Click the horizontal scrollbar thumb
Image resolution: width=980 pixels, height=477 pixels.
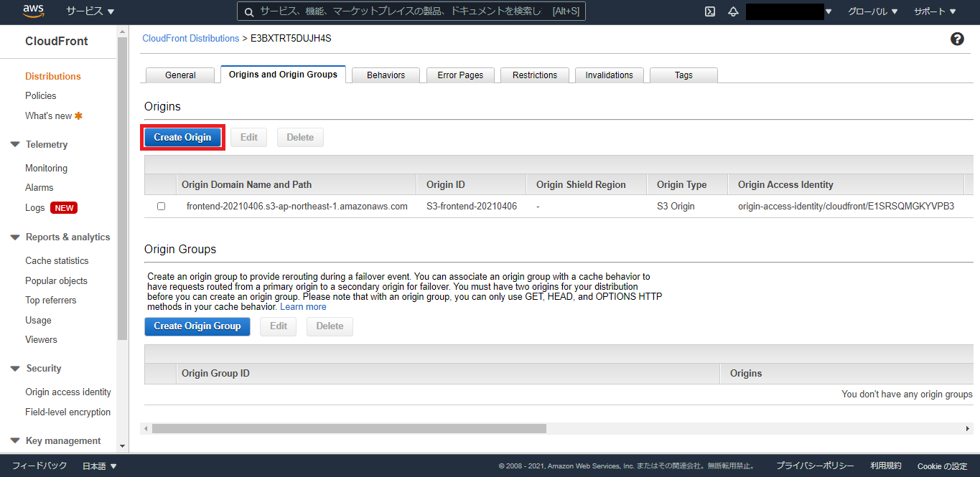point(349,428)
